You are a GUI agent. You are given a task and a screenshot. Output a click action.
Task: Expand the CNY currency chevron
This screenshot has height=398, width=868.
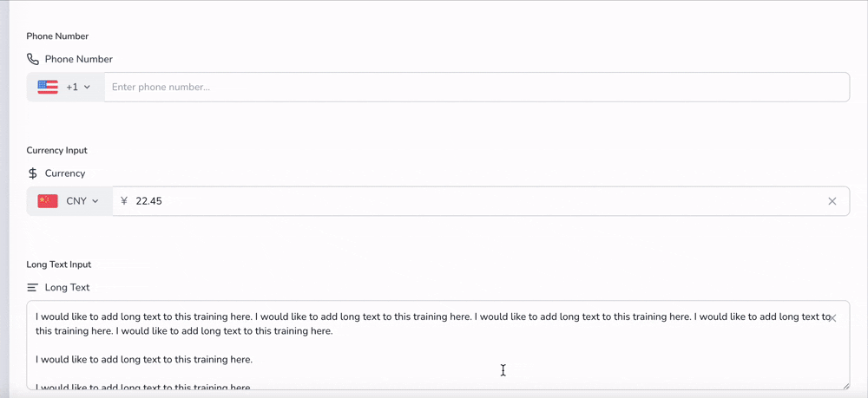click(x=95, y=201)
